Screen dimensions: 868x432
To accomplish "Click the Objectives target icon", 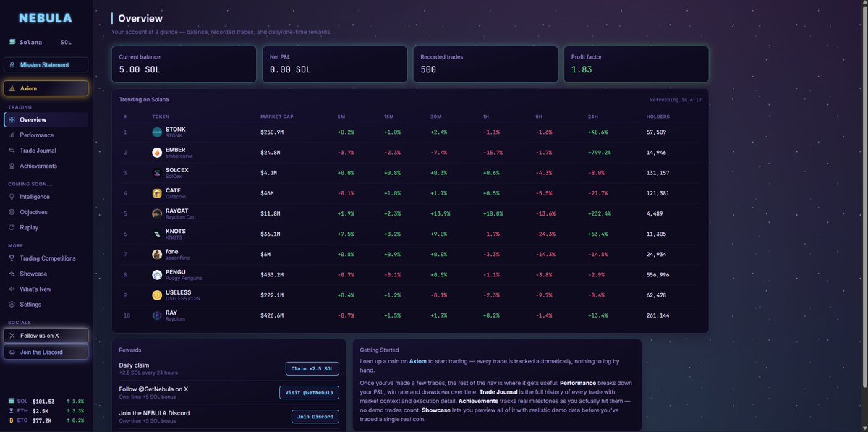I will point(12,212).
